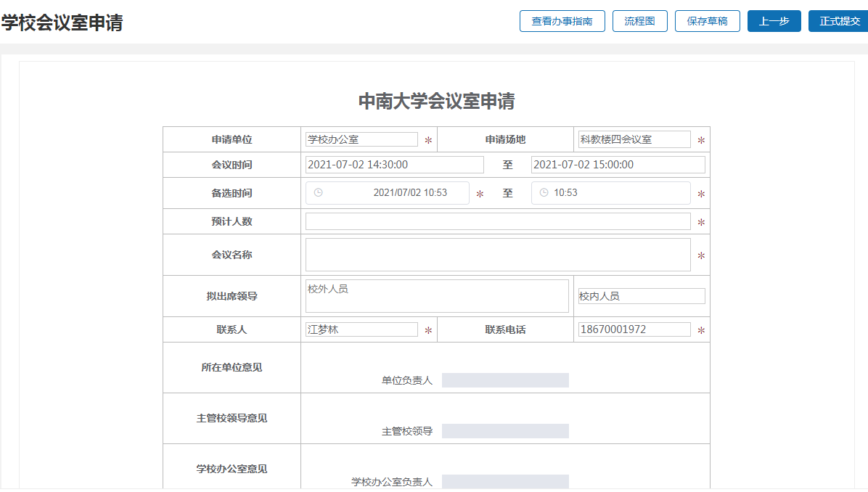Click the clock icon in backup start time
This screenshot has width=868, height=492.
[x=319, y=192]
